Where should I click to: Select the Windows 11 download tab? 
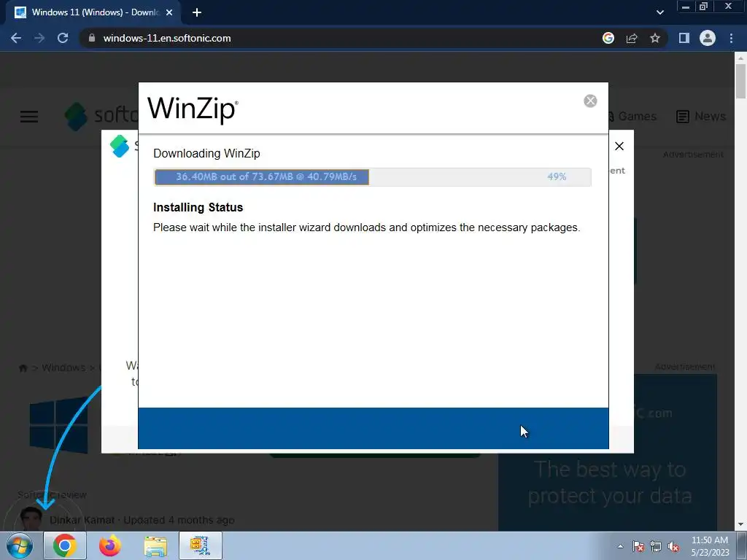coord(93,13)
